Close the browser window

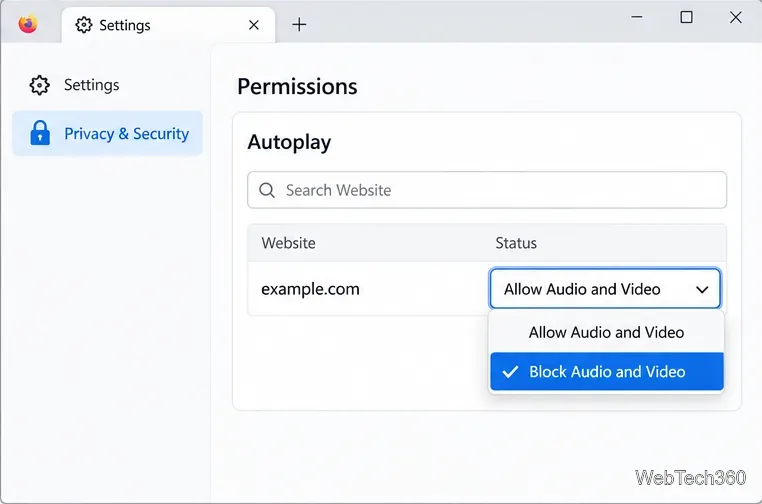[736, 17]
